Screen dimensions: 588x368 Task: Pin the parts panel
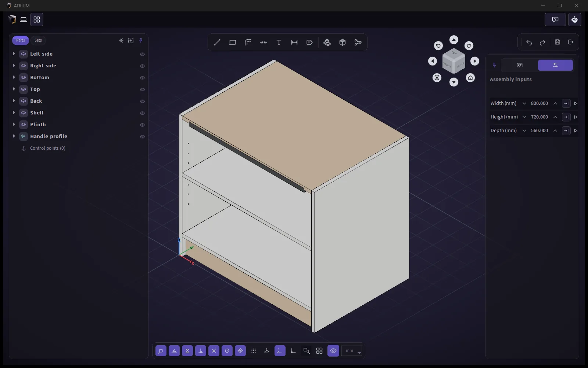coord(141,40)
